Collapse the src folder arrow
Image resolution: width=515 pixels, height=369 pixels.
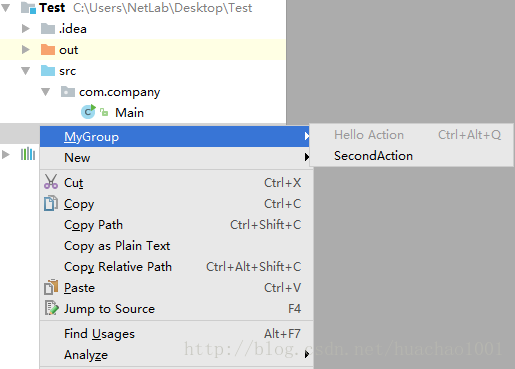(x=26, y=71)
